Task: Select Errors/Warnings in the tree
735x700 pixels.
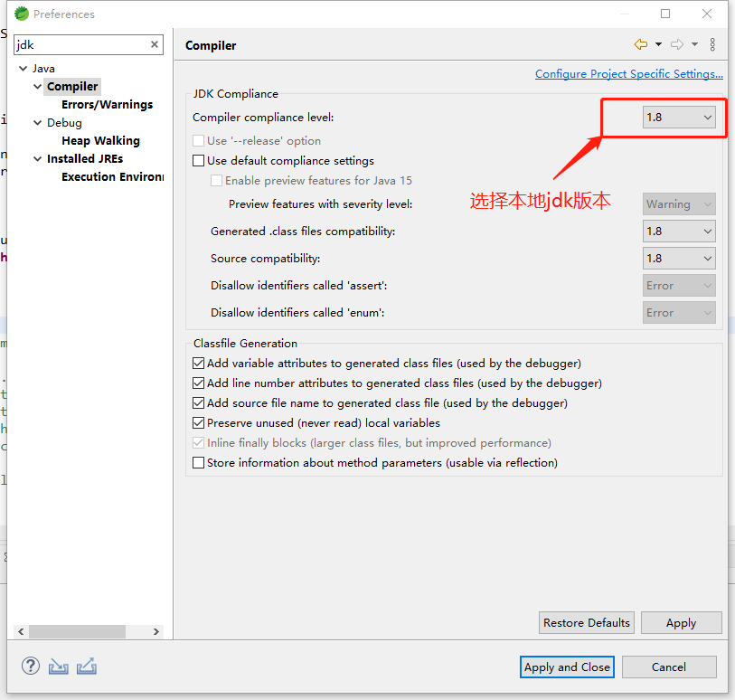Action: tap(105, 104)
